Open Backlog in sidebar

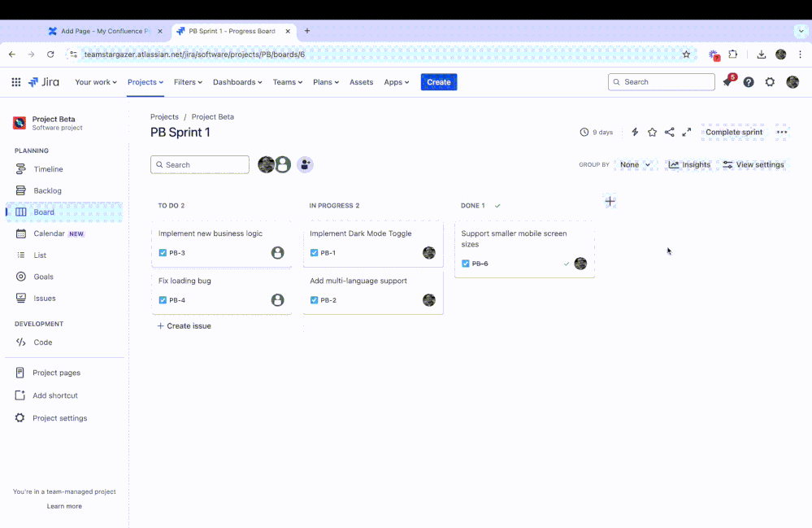click(x=64, y=190)
